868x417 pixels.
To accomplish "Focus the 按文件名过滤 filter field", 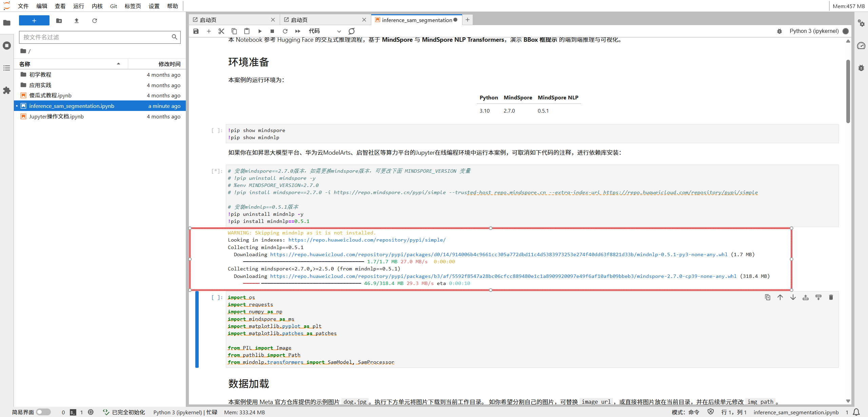I will (x=100, y=37).
